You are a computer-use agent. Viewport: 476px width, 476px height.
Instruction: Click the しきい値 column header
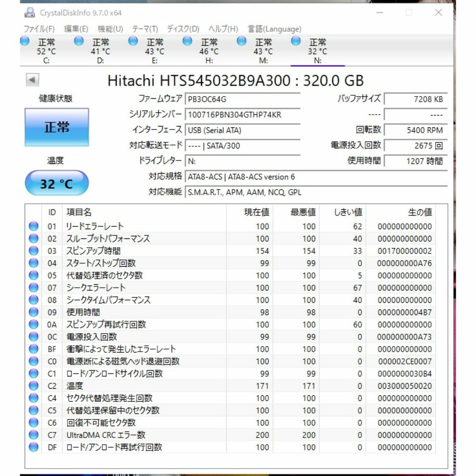pos(342,212)
